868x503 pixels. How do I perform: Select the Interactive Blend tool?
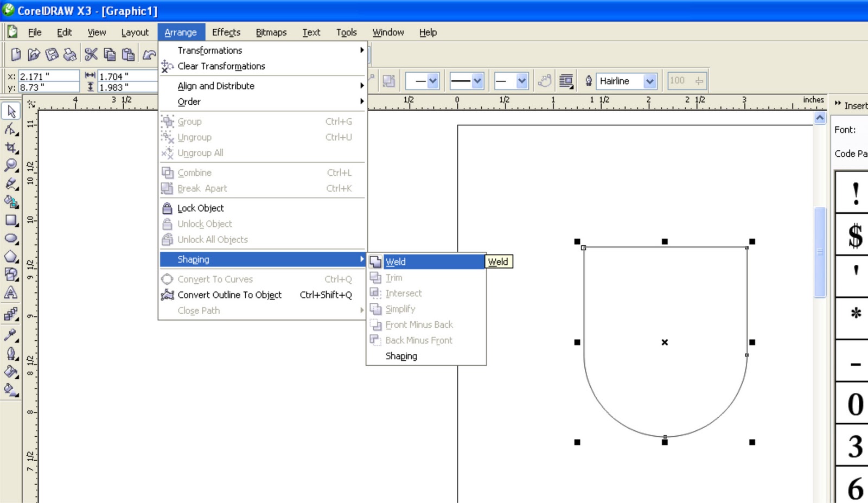pyautogui.click(x=11, y=315)
